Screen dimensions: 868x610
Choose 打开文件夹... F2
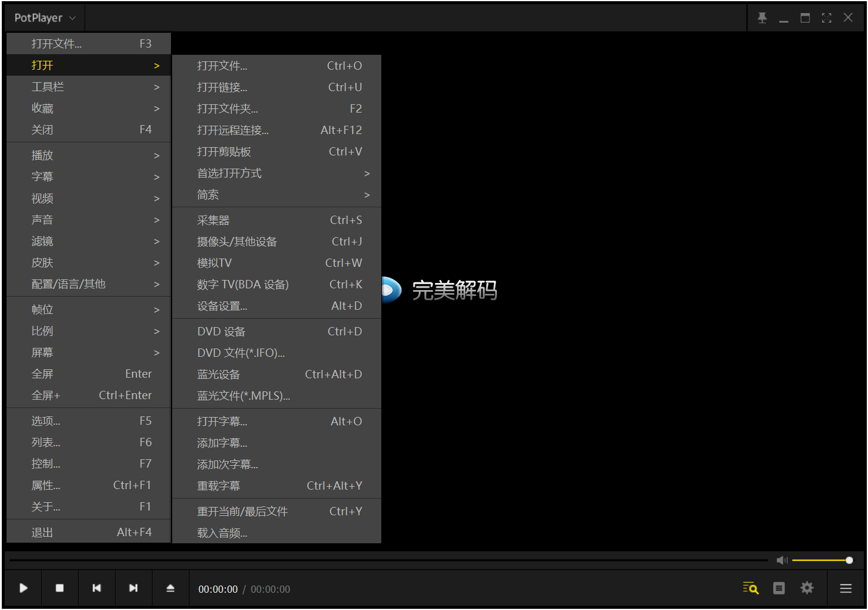tap(276, 109)
